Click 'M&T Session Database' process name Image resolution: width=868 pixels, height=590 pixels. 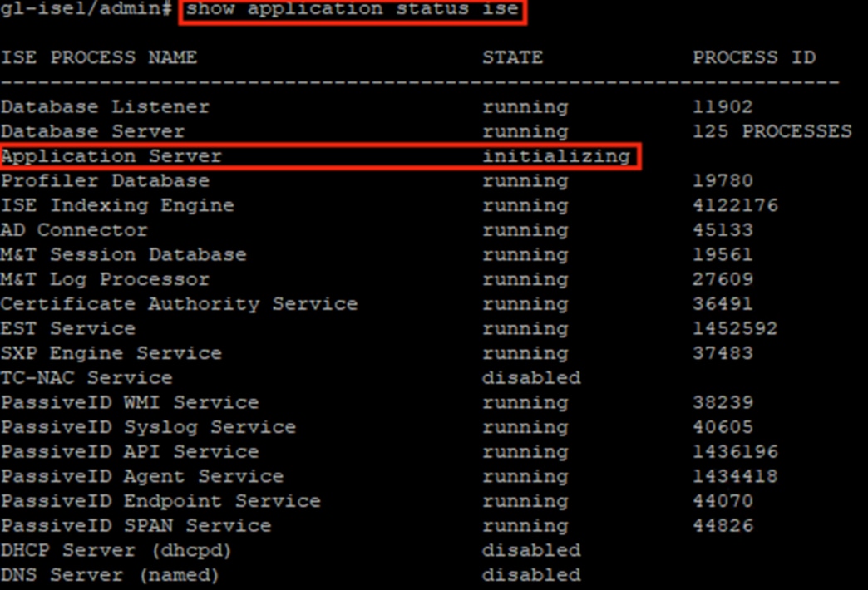pyautogui.click(x=123, y=254)
